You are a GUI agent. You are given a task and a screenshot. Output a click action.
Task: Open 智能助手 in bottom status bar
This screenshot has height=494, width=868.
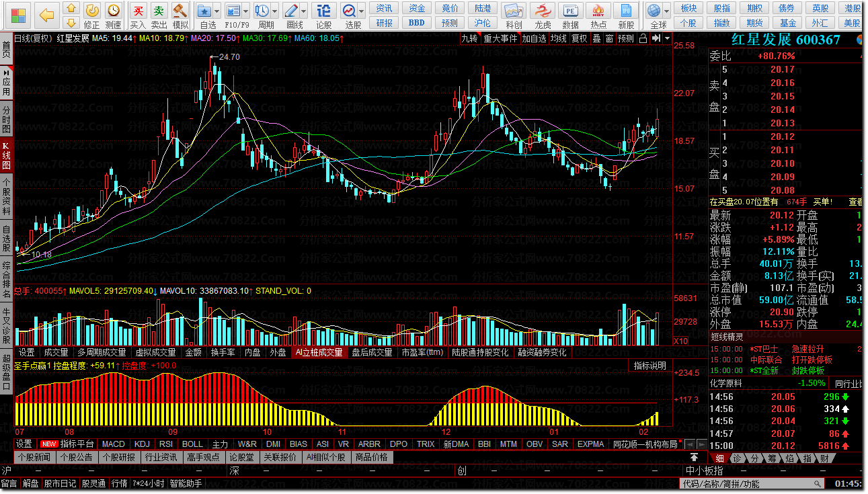[x=186, y=483]
